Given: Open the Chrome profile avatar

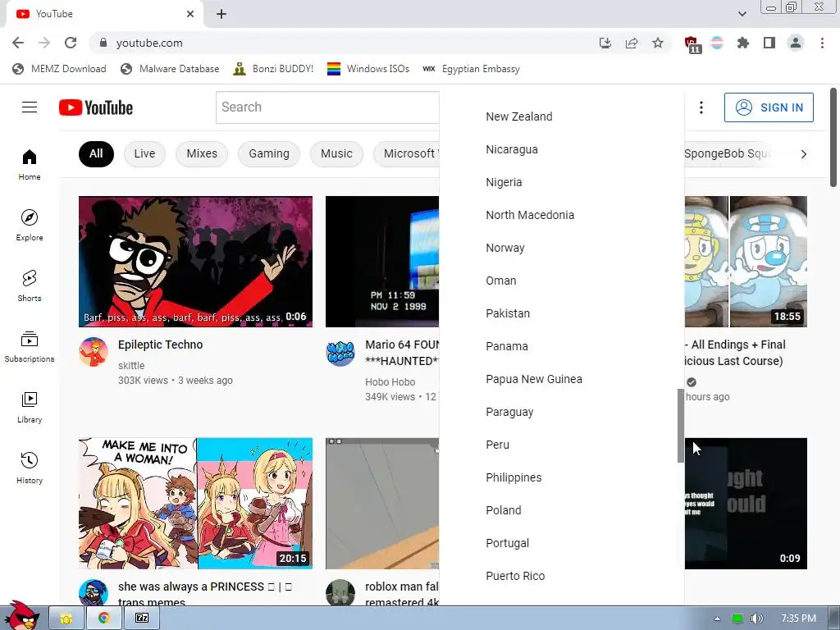Looking at the screenshot, I should coord(796,43).
